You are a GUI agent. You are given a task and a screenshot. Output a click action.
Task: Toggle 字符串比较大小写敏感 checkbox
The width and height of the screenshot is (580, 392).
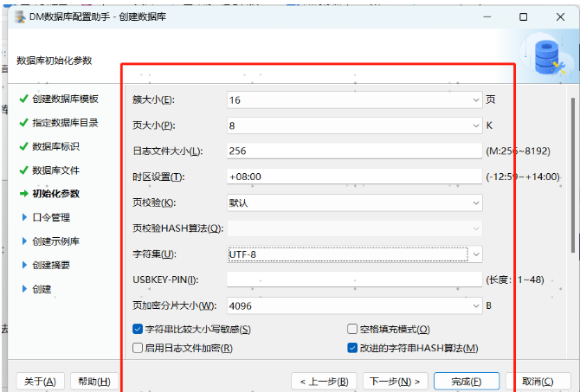[x=138, y=329]
